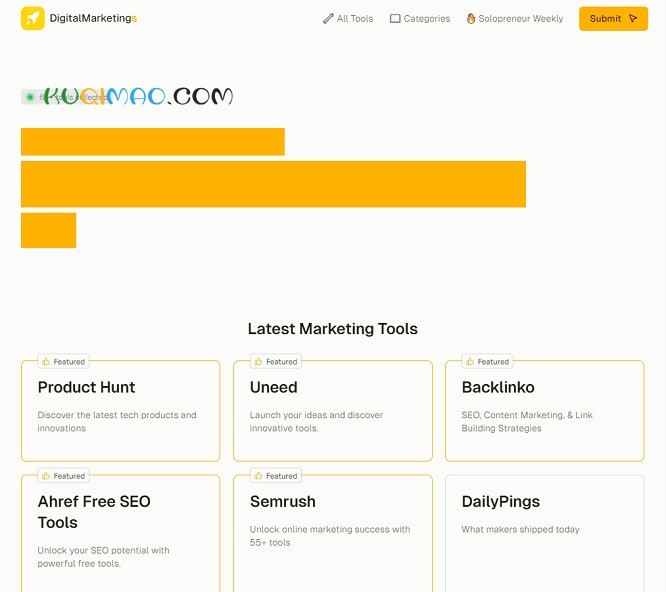Click 'Launch your ideas and discover' description

(316, 421)
